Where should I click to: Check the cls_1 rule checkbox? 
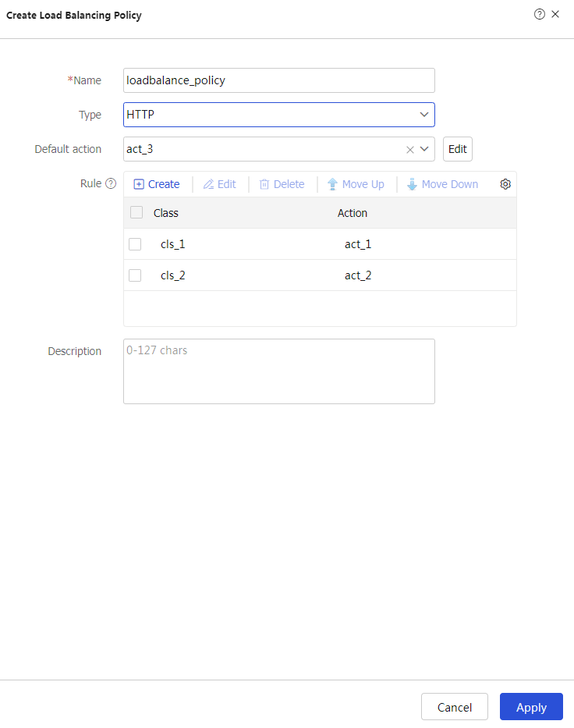[x=135, y=244]
